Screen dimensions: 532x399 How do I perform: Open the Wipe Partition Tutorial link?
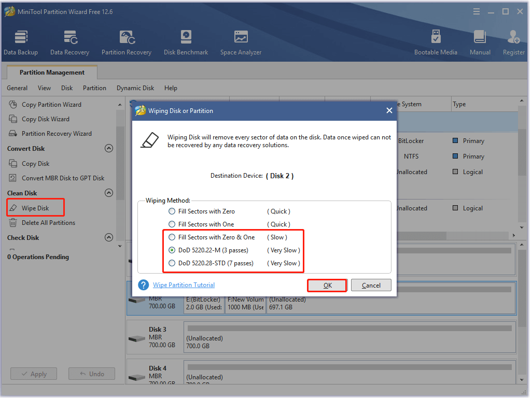click(x=184, y=284)
